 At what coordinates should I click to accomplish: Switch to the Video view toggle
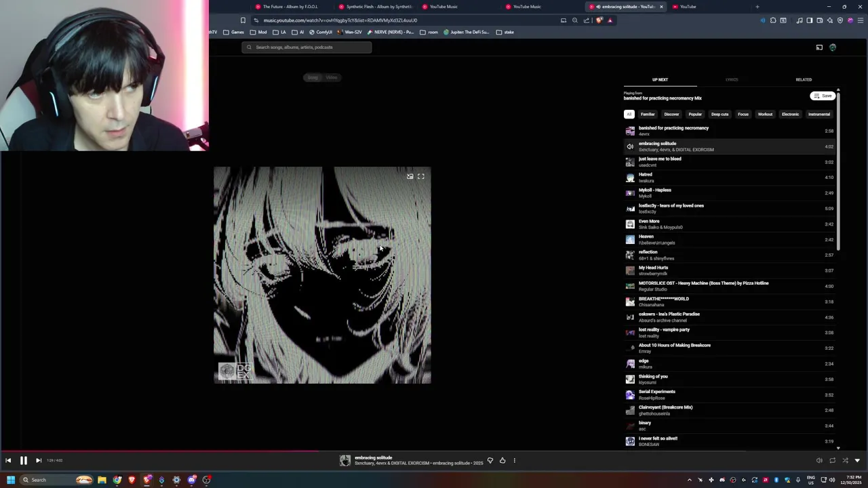click(332, 77)
